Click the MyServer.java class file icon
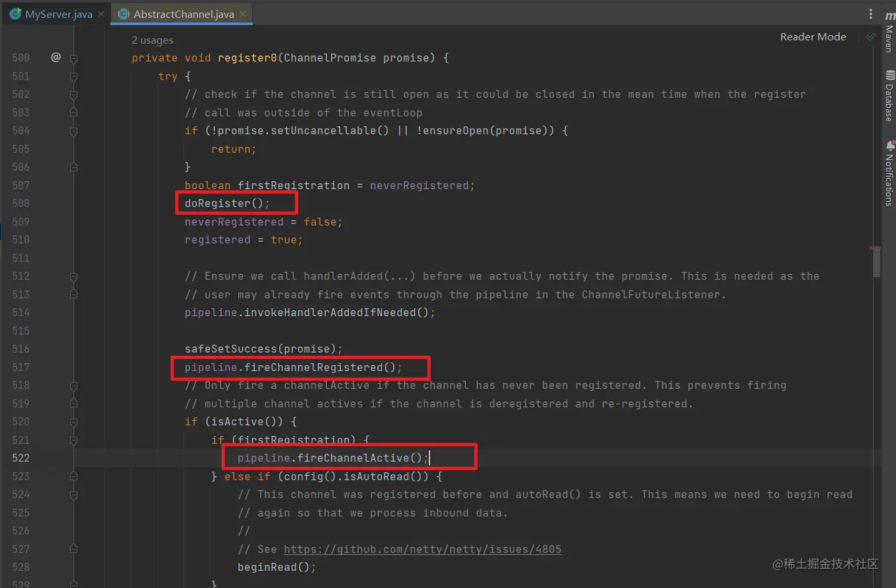The width and height of the screenshot is (896, 588). click(15, 14)
